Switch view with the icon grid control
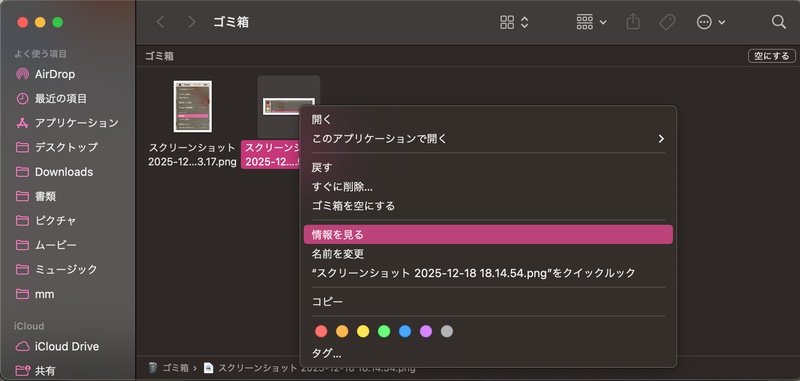This screenshot has height=381, width=800. [514, 22]
